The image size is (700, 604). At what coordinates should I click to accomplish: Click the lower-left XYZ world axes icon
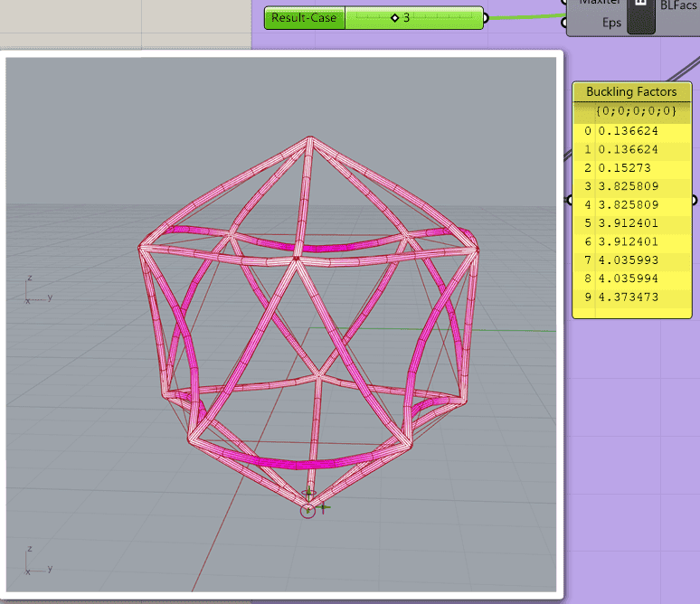click(x=36, y=561)
